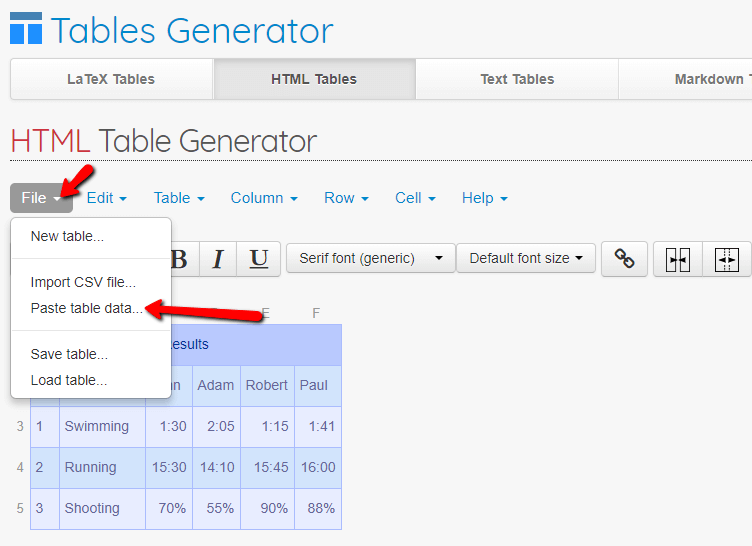Switch to the HTML Tables tab
This screenshot has width=752, height=546.
pos(314,79)
